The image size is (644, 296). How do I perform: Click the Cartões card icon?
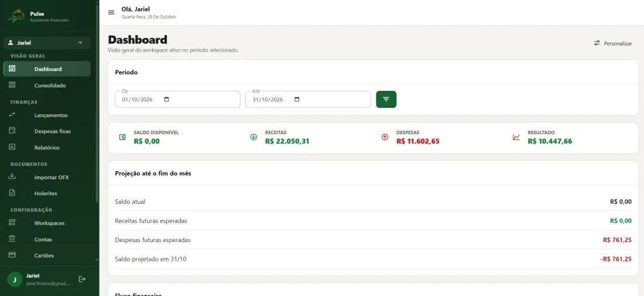12,255
